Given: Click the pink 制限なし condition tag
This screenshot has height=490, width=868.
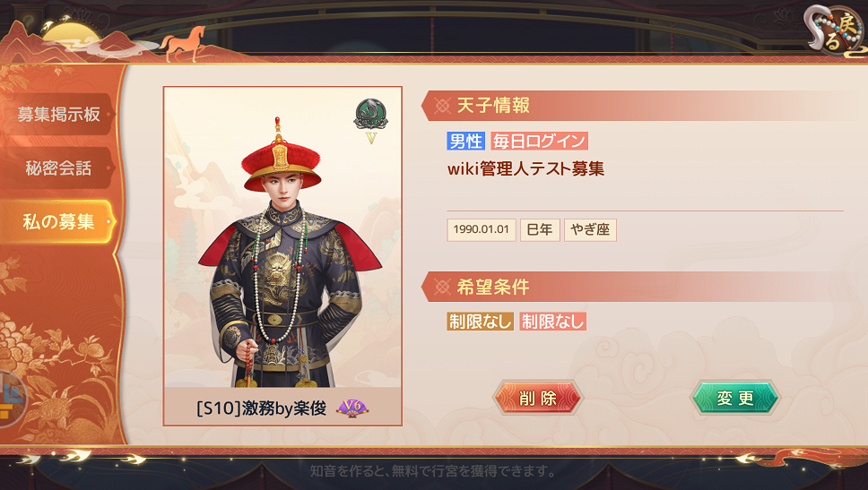Looking at the screenshot, I should tap(552, 322).
